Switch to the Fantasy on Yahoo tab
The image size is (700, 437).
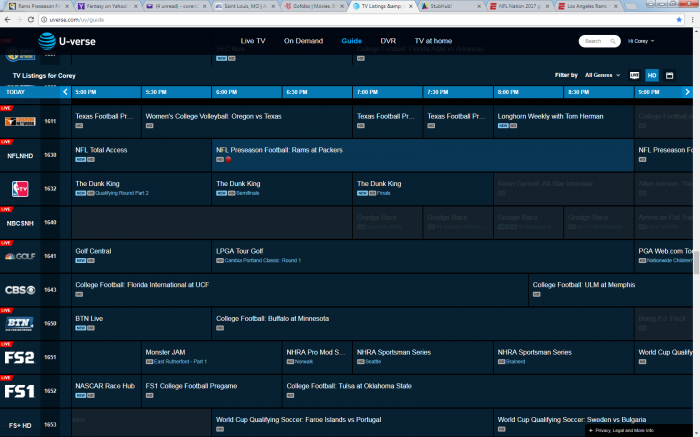[106, 6]
